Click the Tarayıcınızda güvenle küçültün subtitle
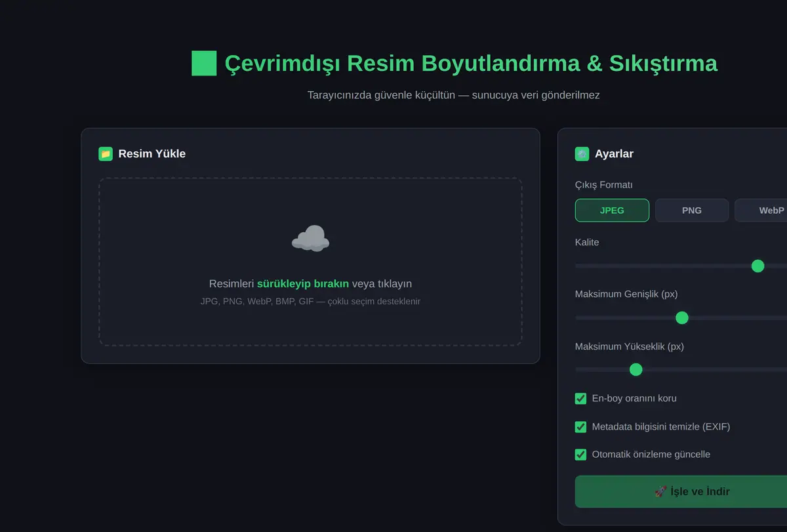Image resolution: width=787 pixels, height=532 pixels. pos(454,95)
